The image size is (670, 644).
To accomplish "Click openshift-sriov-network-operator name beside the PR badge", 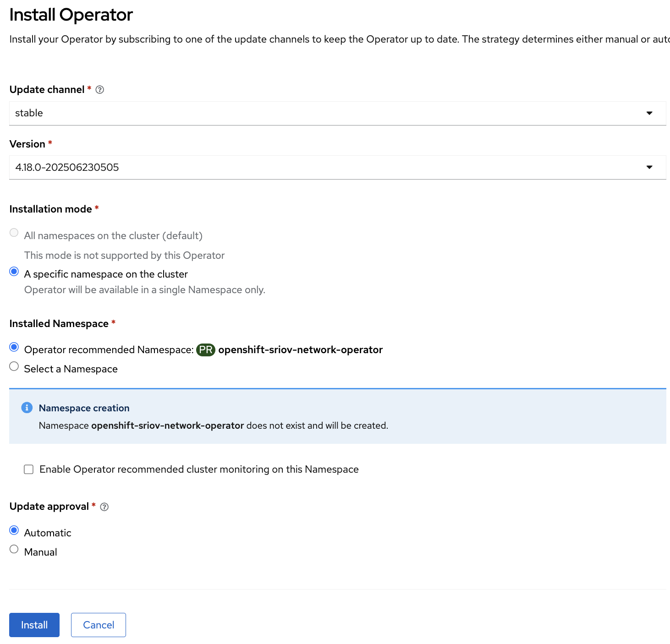I will point(300,350).
